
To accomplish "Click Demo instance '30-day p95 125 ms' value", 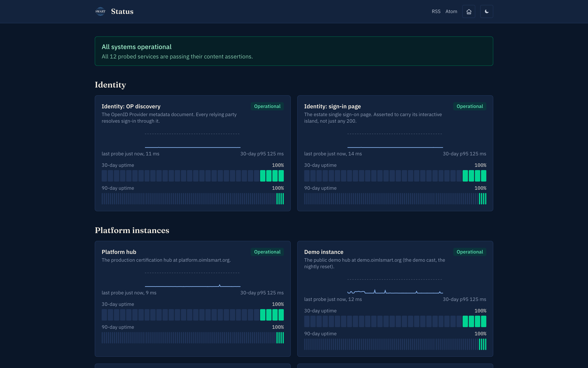I will click(x=464, y=299).
